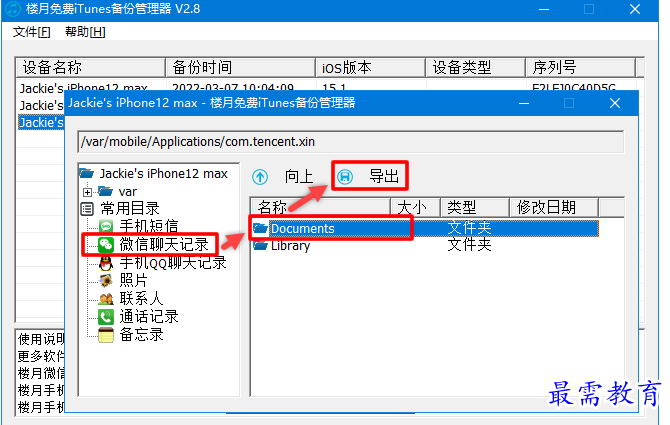This screenshot has height=425, width=670.
Task: Click the export disk icon beside 导出
Action: [x=345, y=176]
